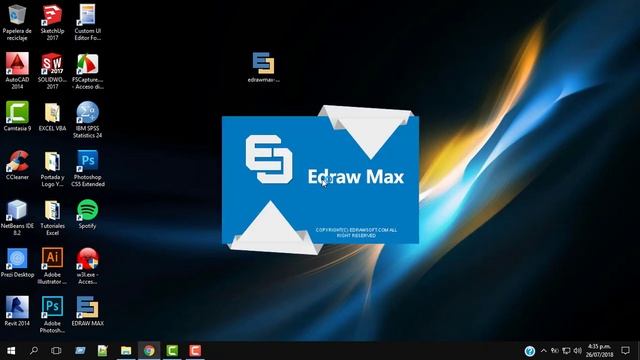
Task: Open red Camtasia recorder taskbar icon
Action: pos(195,351)
